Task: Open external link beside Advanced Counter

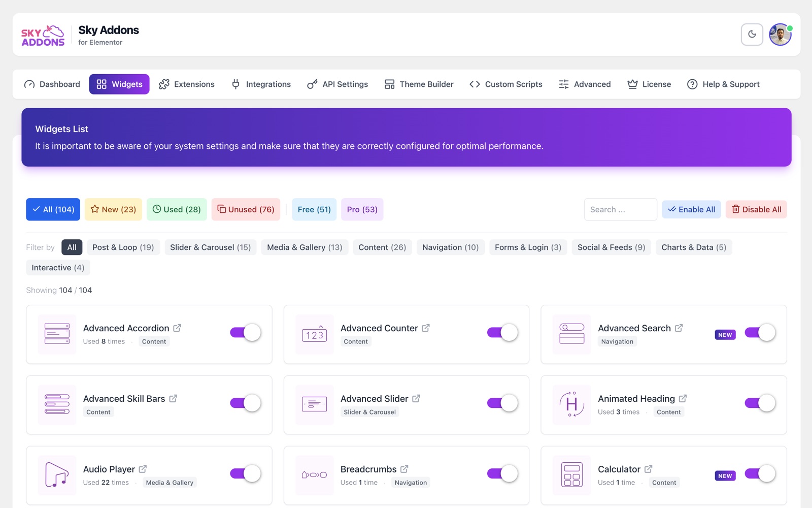Action: 426,328
